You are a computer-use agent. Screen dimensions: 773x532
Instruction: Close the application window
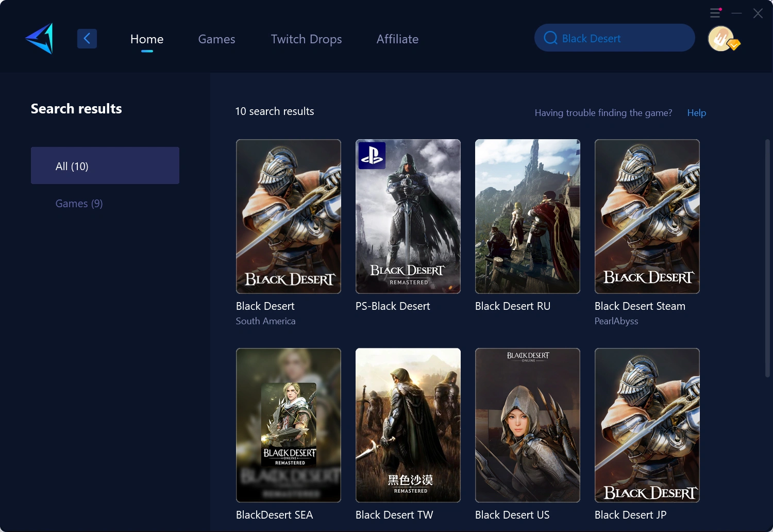[758, 13]
